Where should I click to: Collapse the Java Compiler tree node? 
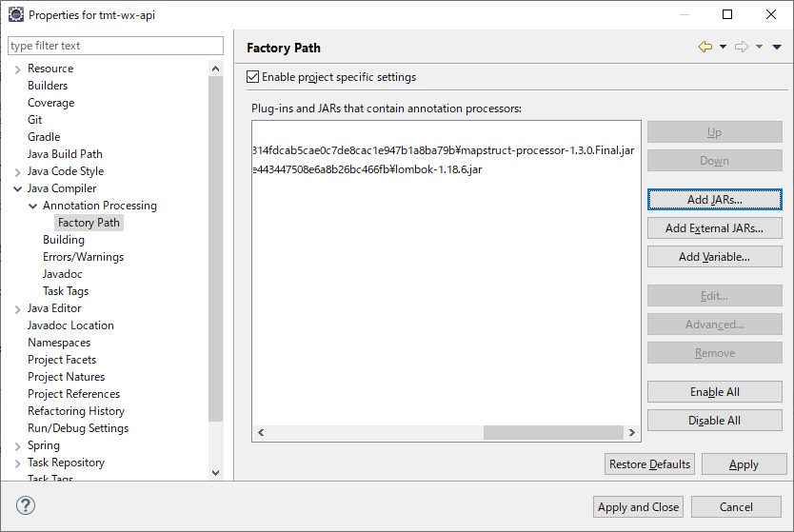coord(17,188)
